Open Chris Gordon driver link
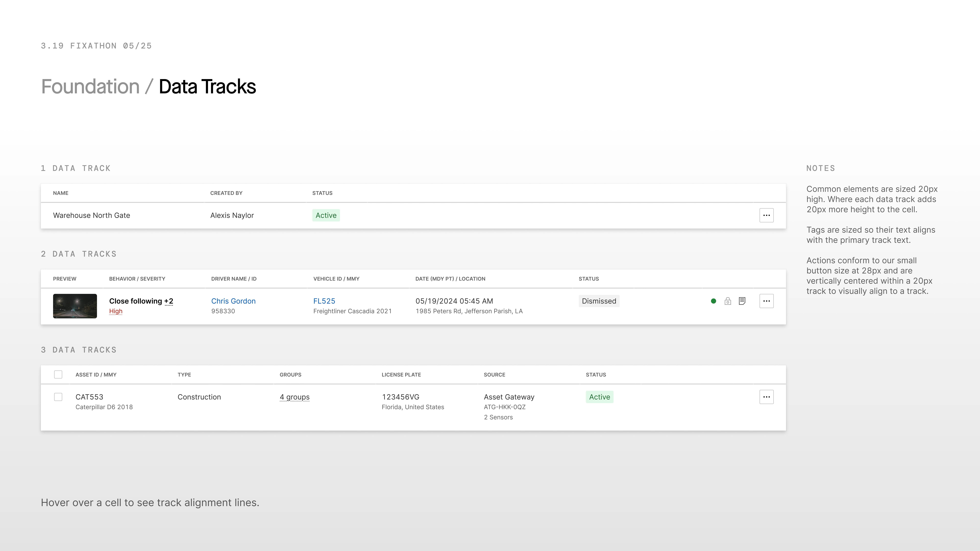This screenshot has width=980, height=551. [x=233, y=301]
